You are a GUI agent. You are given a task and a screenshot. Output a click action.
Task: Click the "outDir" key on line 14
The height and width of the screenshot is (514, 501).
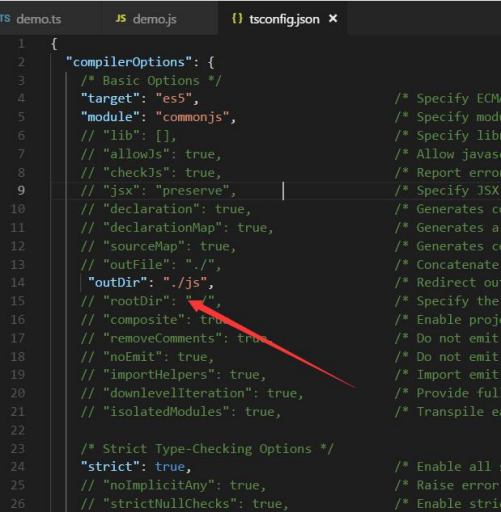tap(118, 283)
